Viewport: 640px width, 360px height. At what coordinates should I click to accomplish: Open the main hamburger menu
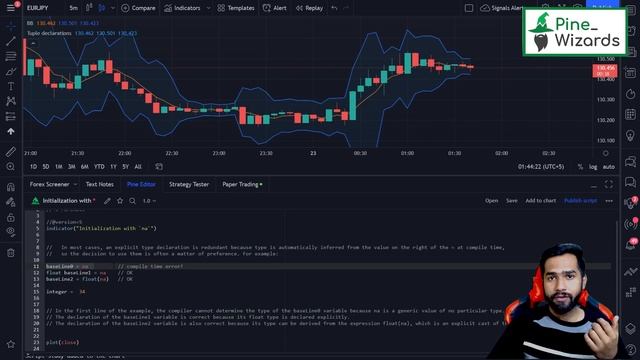[x=11, y=8]
